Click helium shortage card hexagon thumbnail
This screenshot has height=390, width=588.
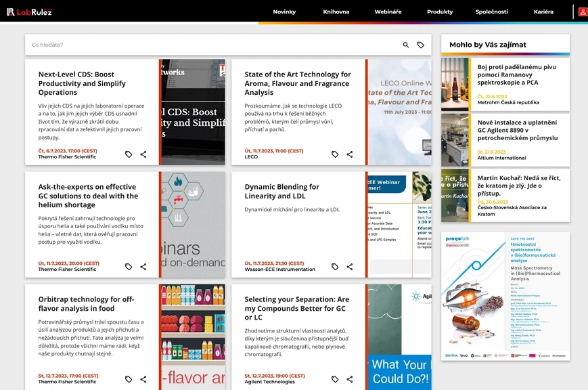pos(193,225)
